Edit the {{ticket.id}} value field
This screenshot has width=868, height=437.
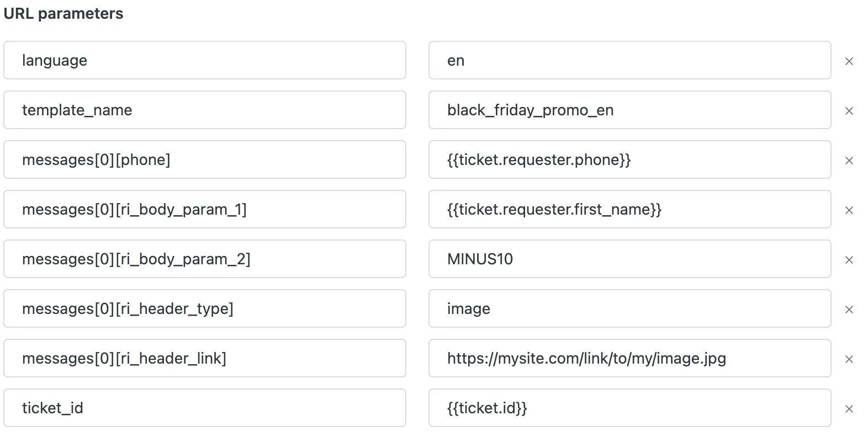click(x=629, y=408)
